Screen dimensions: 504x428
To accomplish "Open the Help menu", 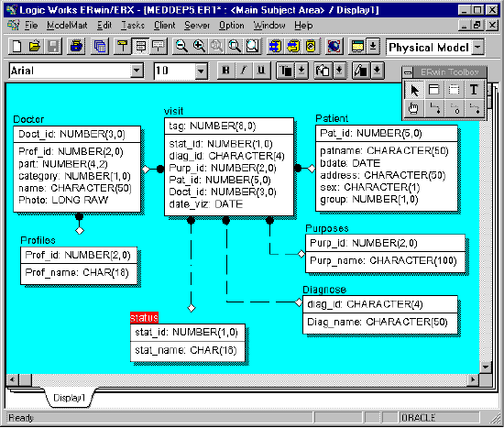I will click(x=303, y=26).
